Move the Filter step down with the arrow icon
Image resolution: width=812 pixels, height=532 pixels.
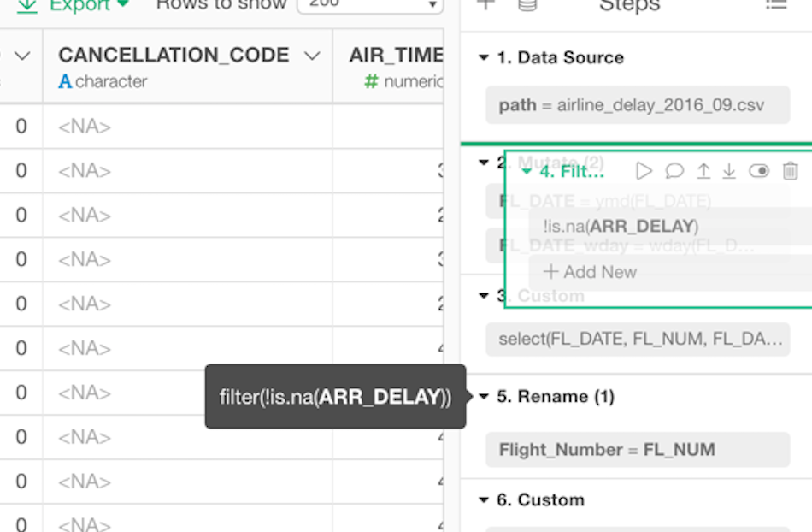[728, 170]
